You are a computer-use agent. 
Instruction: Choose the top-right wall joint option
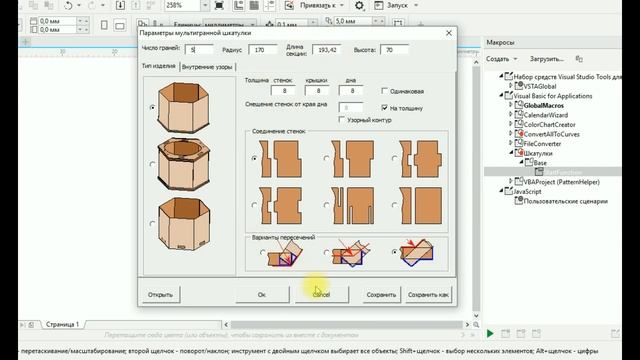tap(394, 158)
